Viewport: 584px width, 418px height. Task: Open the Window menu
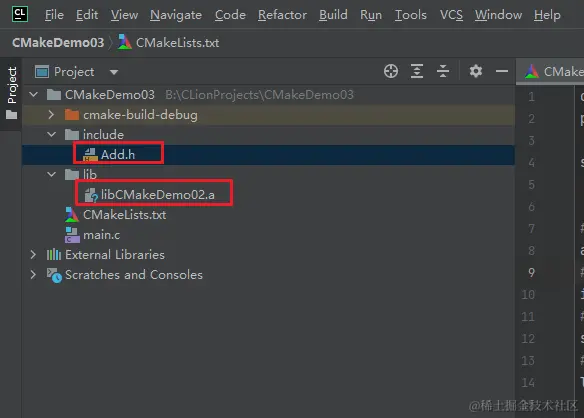pyautogui.click(x=498, y=15)
